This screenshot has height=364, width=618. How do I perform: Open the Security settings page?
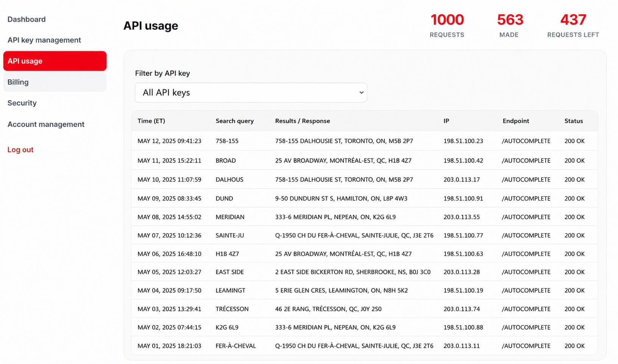[22, 103]
